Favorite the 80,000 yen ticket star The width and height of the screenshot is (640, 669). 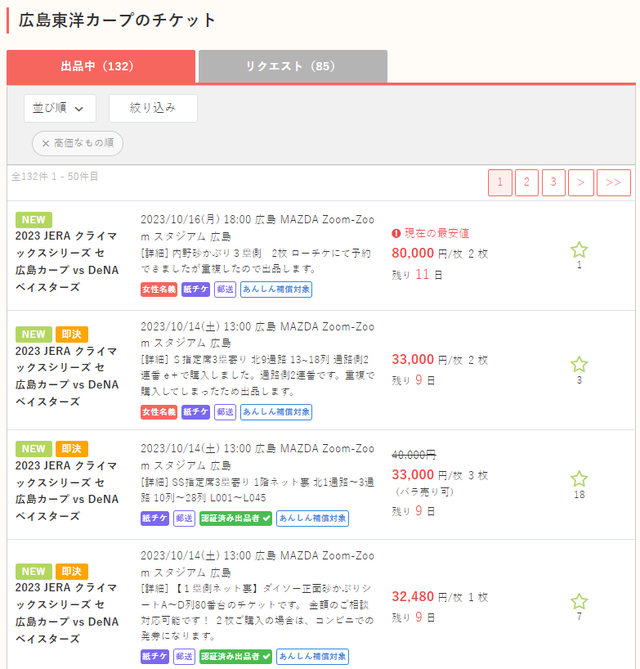point(579,250)
